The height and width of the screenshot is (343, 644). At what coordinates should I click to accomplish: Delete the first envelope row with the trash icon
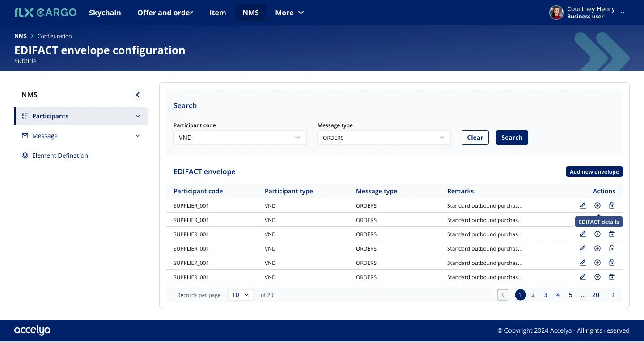(x=612, y=205)
